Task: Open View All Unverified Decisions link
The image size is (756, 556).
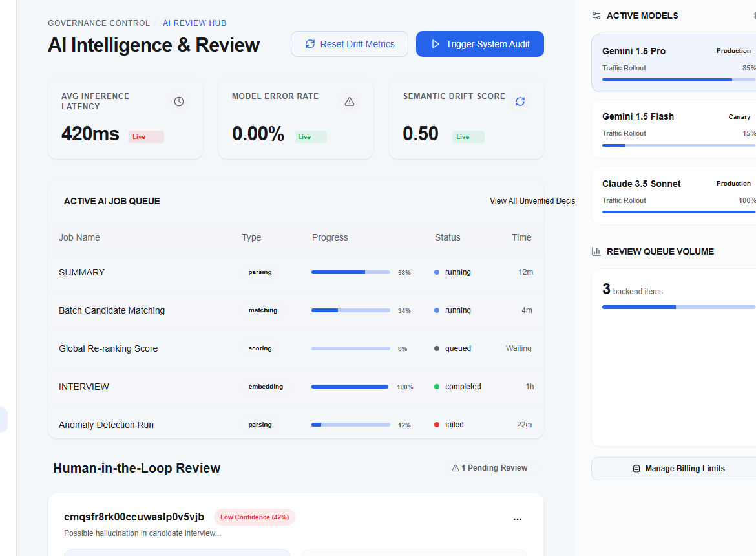Action: coord(532,201)
